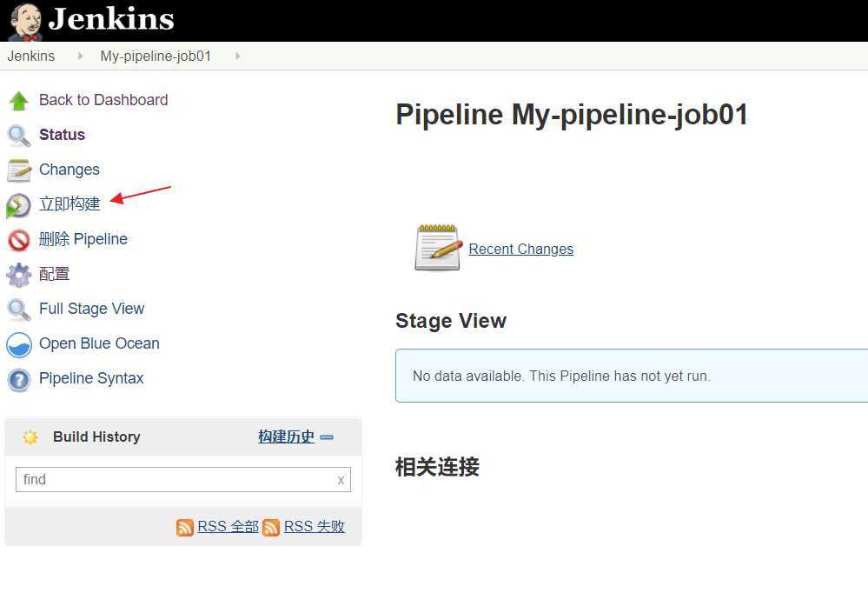Expand the My-pipeline-job01 breadcrumb arrow
The height and width of the screenshot is (613, 868).
coord(237,57)
